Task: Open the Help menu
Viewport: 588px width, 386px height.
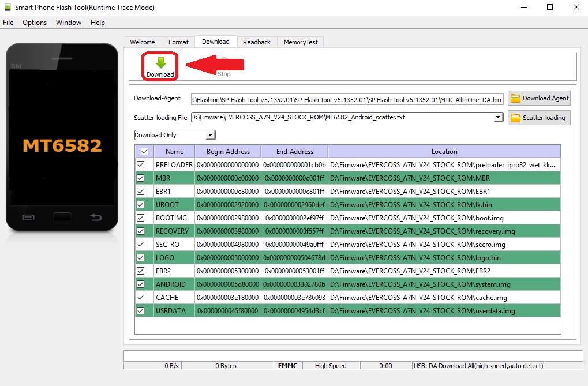Action: (x=98, y=23)
